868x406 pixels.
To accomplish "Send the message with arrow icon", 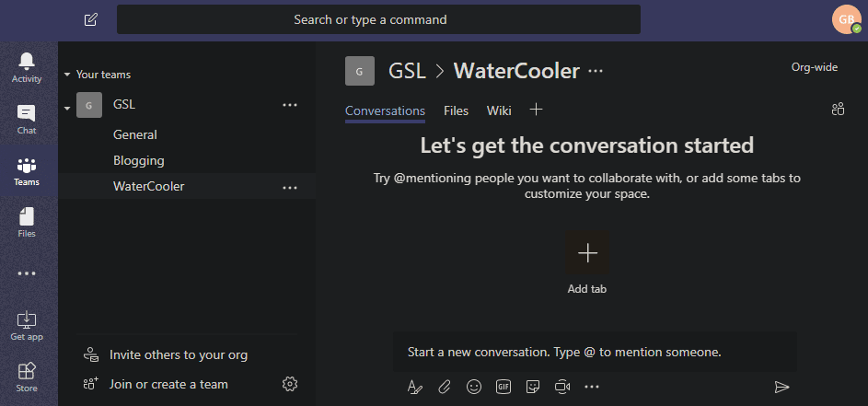I will 781,387.
